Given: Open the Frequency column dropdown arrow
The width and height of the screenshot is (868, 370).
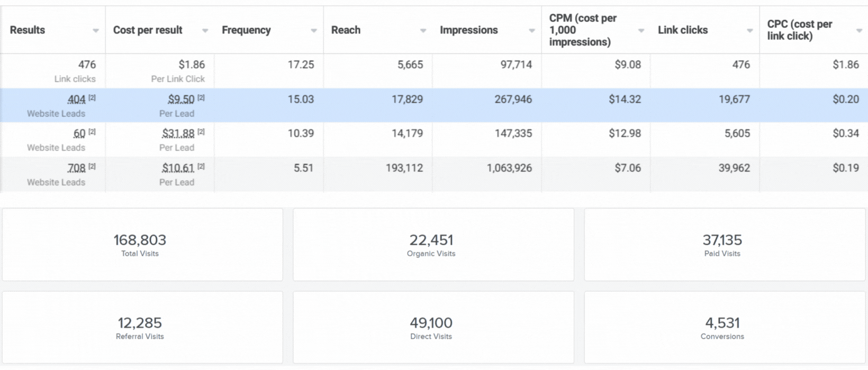Looking at the screenshot, I should (x=314, y=31).
